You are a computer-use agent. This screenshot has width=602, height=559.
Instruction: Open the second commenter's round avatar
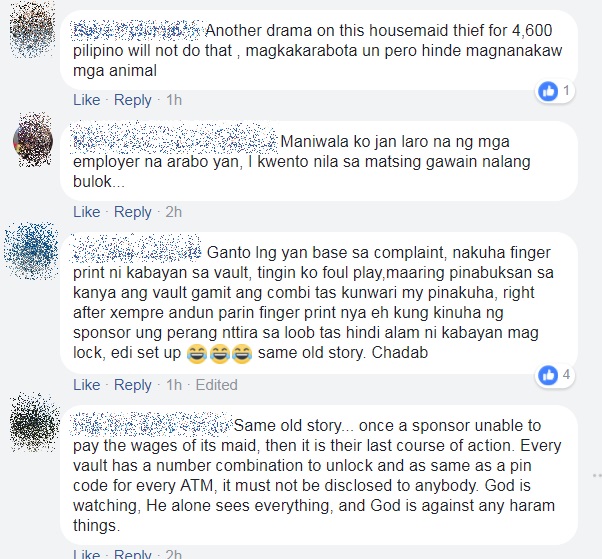[33, 140]
